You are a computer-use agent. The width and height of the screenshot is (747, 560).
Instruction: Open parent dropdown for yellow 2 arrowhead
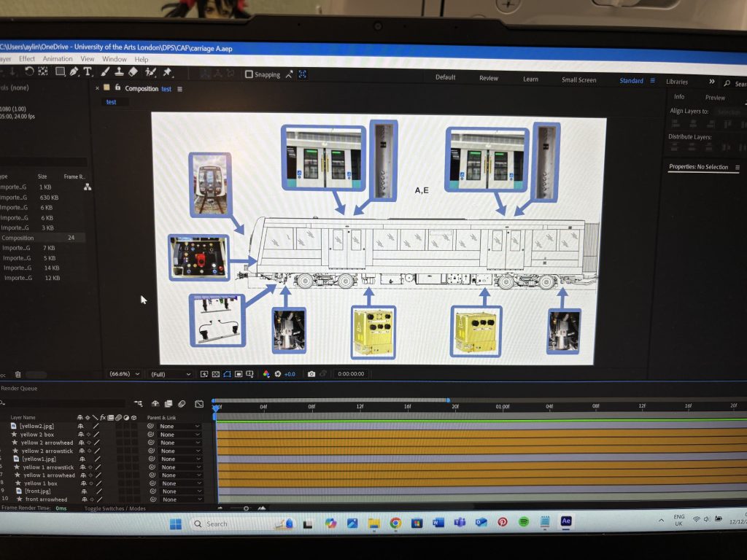point(180,443)
